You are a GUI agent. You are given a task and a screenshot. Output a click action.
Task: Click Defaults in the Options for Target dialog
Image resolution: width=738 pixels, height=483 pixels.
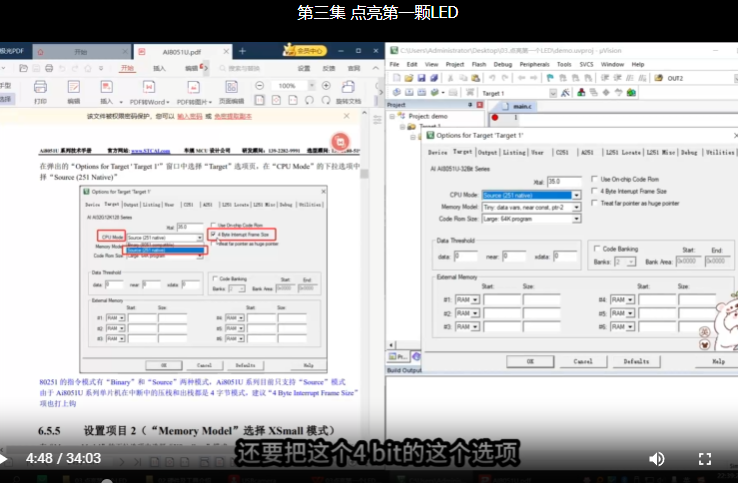click(636, 362)
